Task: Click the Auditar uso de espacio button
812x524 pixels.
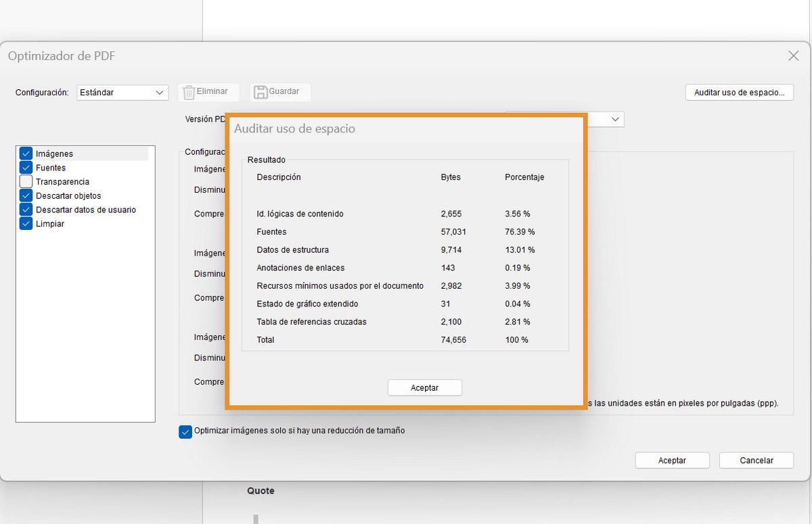Action: point(739,93)
